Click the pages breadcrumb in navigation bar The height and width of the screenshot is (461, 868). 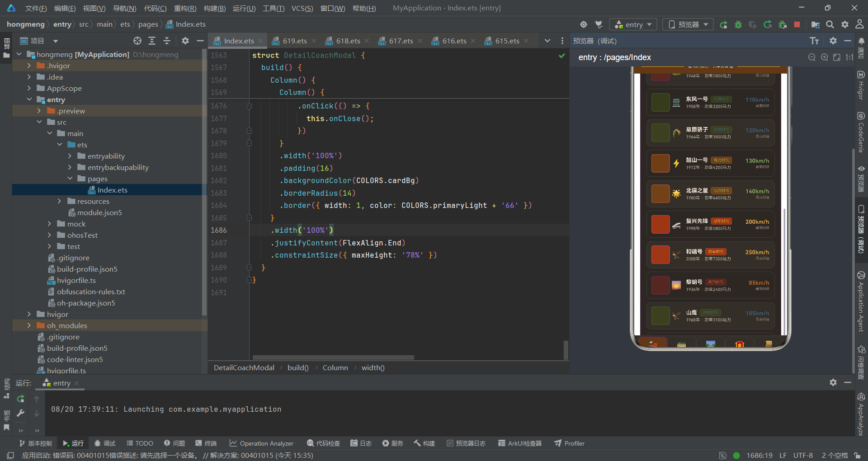(x=148, y=24)
